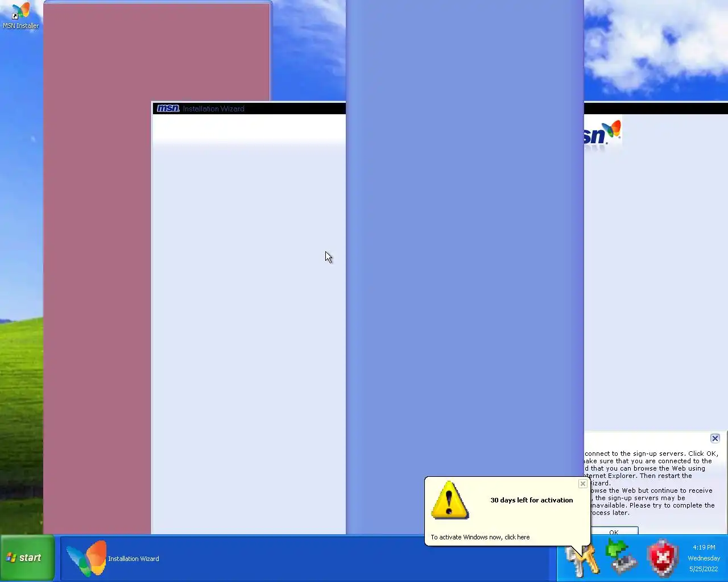This screenshot has width=728, height=582.
Task: Close the sign-up servers error message
Action: click(x=715, y=438)
